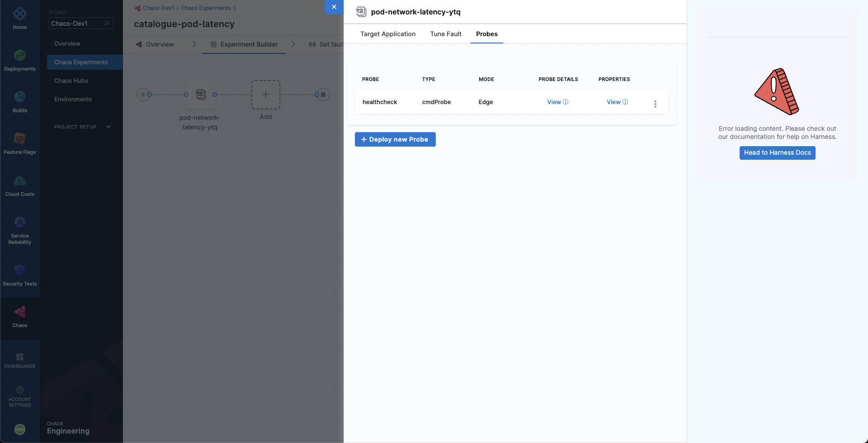Expand the Chaos-Dev1 project selector
The image size is (868, 443).
click(81, 23)
